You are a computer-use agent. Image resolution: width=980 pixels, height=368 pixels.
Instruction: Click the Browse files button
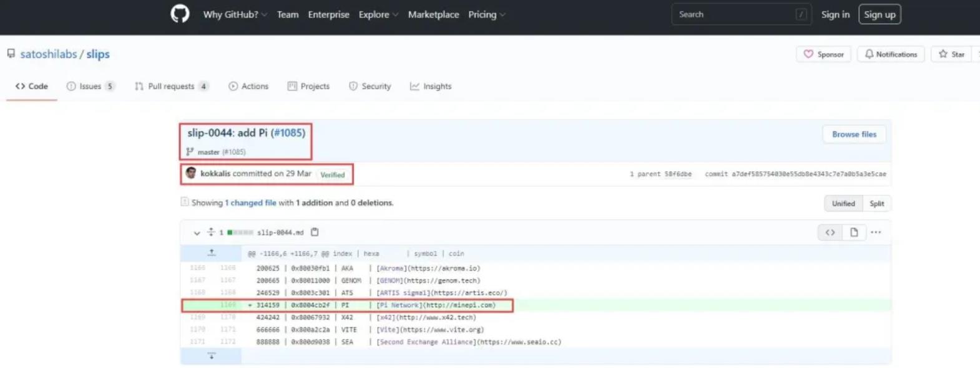click(854, 134)
